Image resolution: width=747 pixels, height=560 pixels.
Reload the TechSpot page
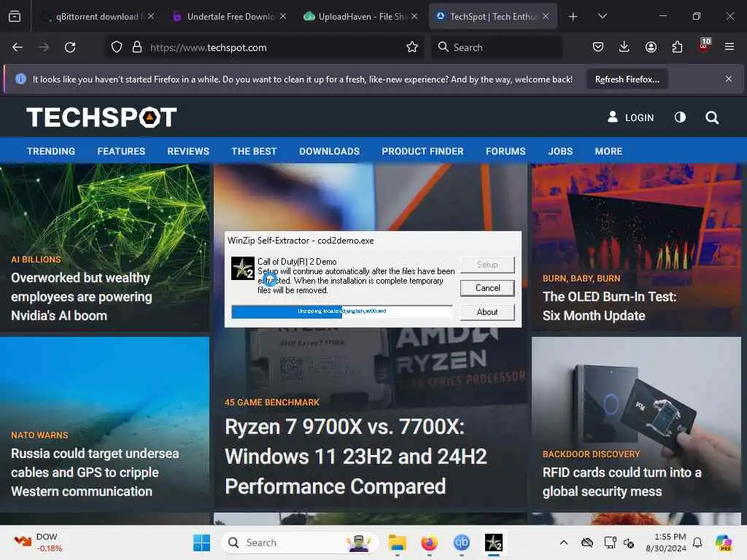tap(70, 47)
